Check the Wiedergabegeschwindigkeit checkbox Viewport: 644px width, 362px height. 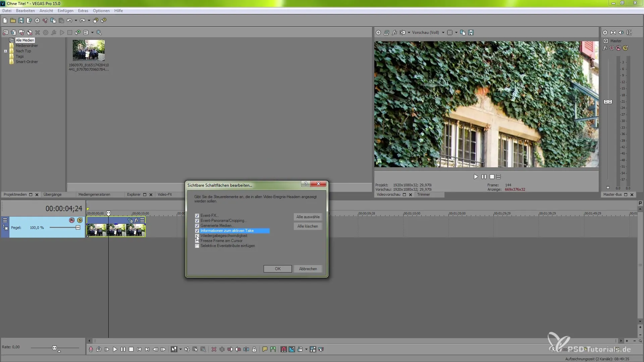[x=197, y=236]
